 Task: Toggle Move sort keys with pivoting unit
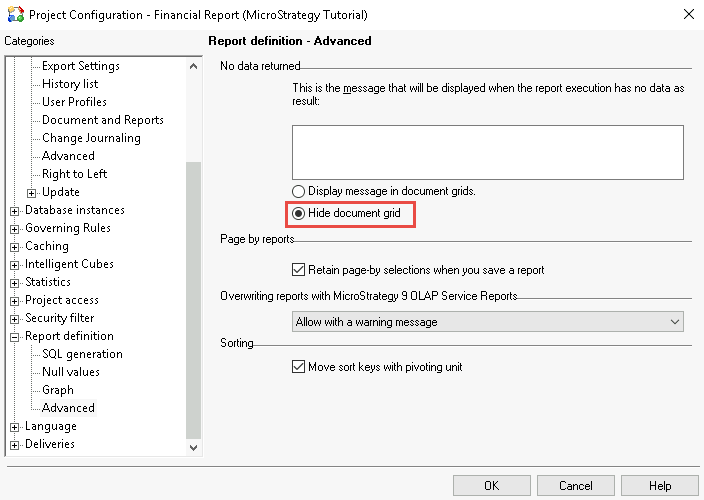coord(298,367)
